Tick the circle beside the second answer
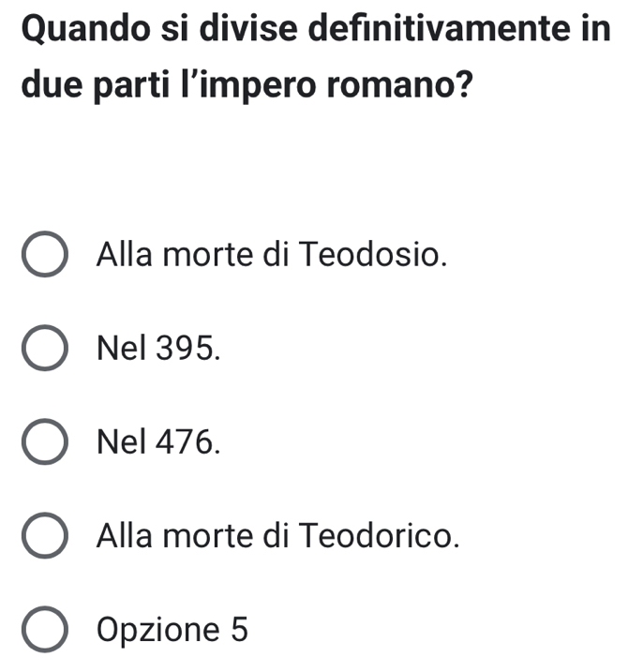628x672 pixels. (45, 350)
